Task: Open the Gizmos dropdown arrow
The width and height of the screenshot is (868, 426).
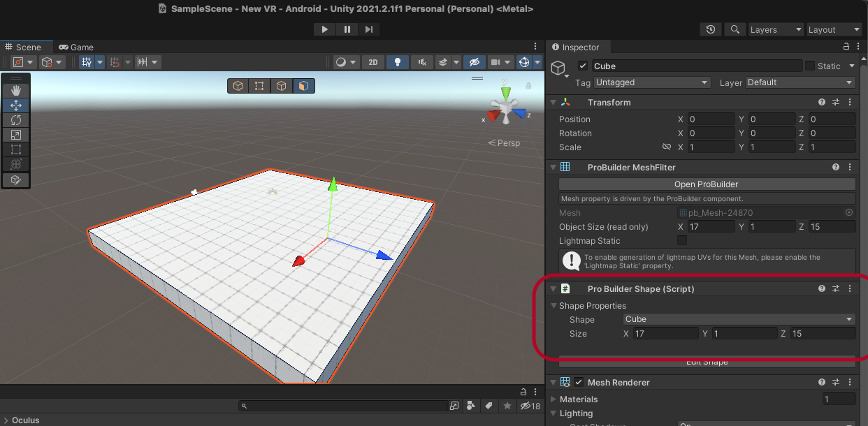Action: tap(537, 62)
